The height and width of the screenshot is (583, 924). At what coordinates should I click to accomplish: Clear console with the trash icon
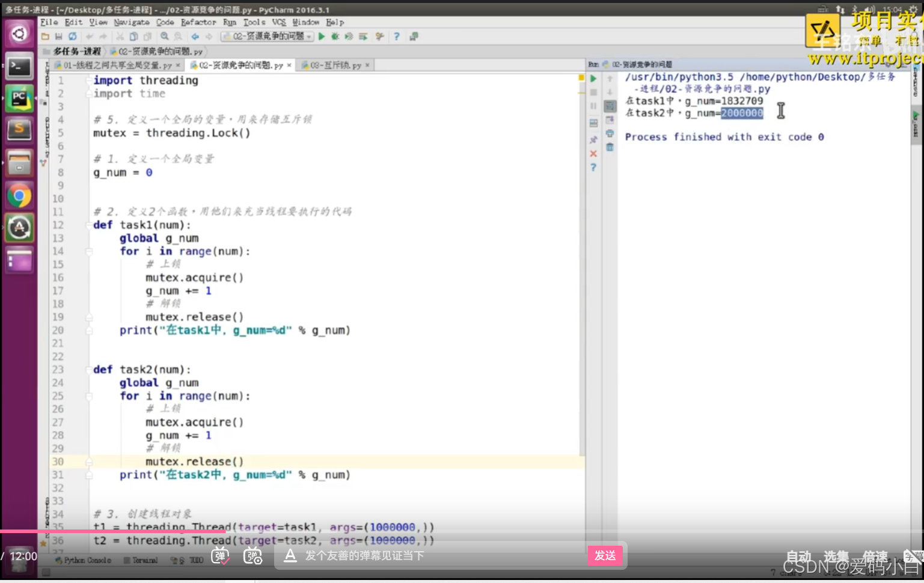(x=610, y=147)
